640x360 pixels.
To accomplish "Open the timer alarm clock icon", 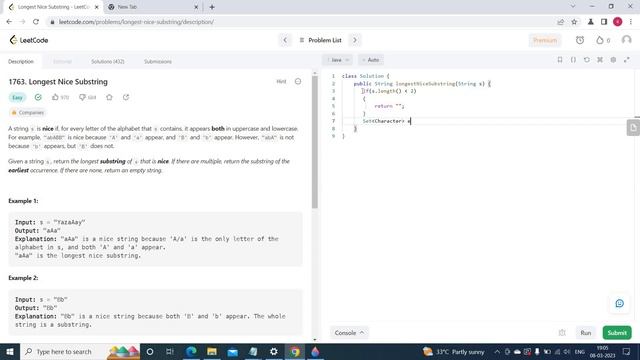I will tap(580, 40).
